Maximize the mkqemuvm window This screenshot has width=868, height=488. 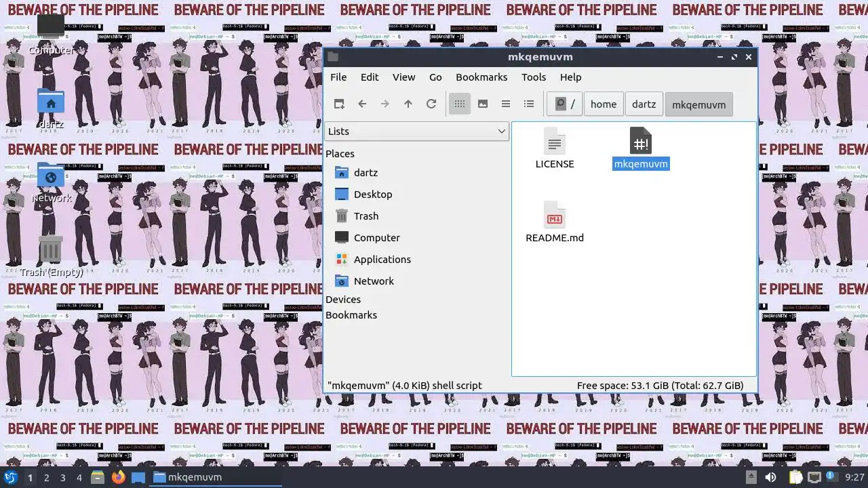[734, 57]
